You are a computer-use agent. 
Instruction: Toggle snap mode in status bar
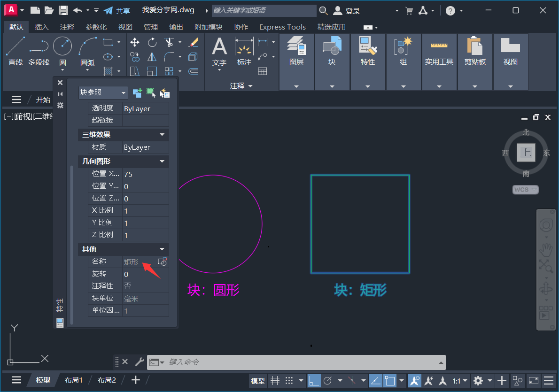click(289, 381)
